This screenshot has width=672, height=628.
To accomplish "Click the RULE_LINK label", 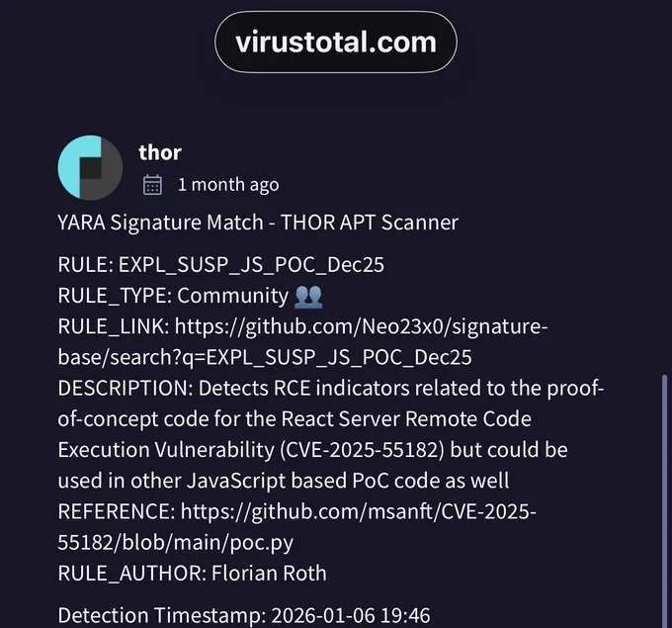I will (114, 326).
